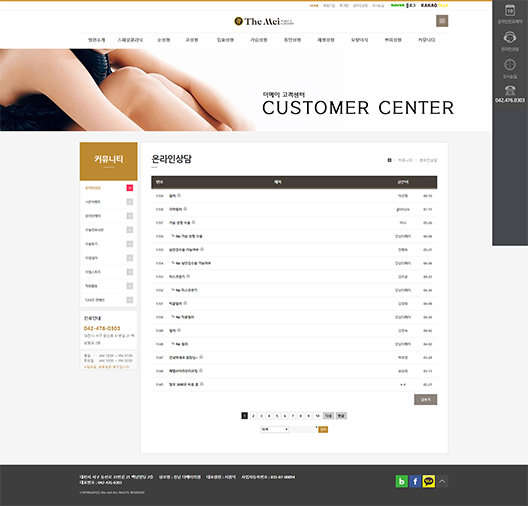Open 병원소개 in main navigation
528x506 pixels.
click(96, 40)
